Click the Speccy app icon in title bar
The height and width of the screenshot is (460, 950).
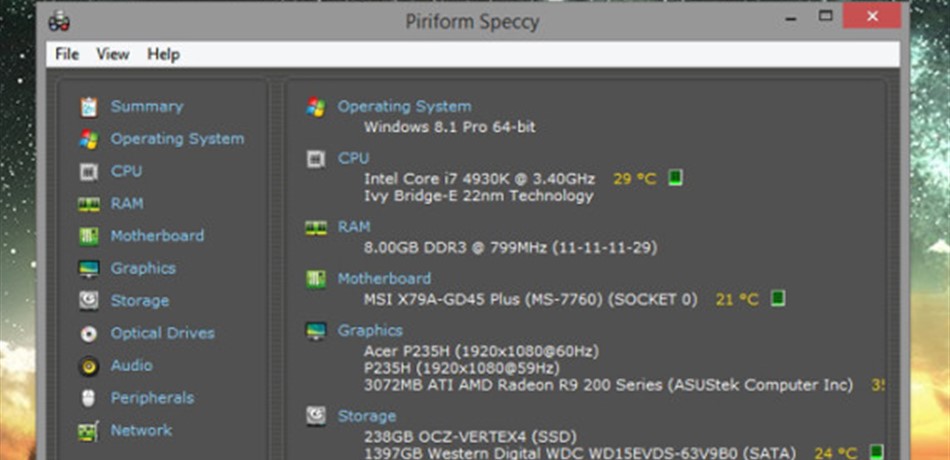60,21
